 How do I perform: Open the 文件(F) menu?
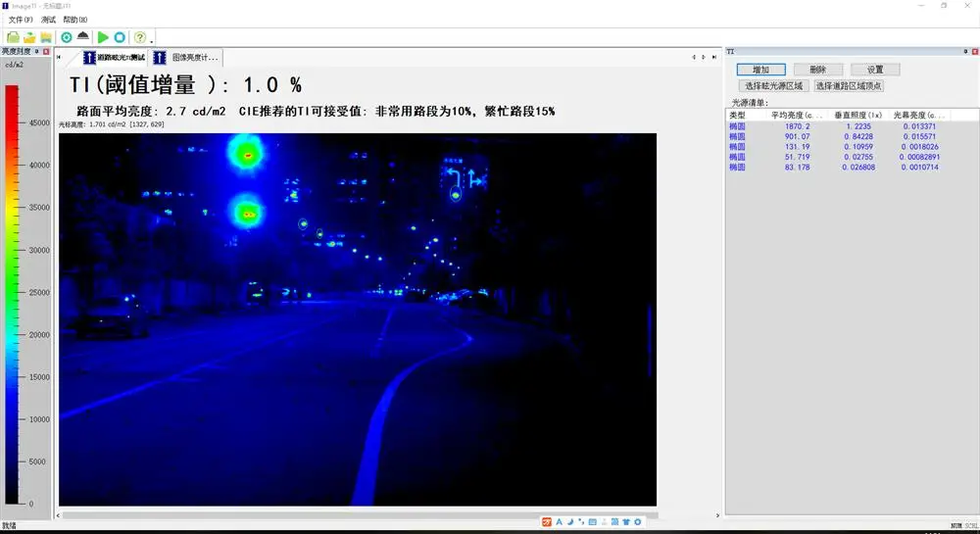click(x=21, y=20)
